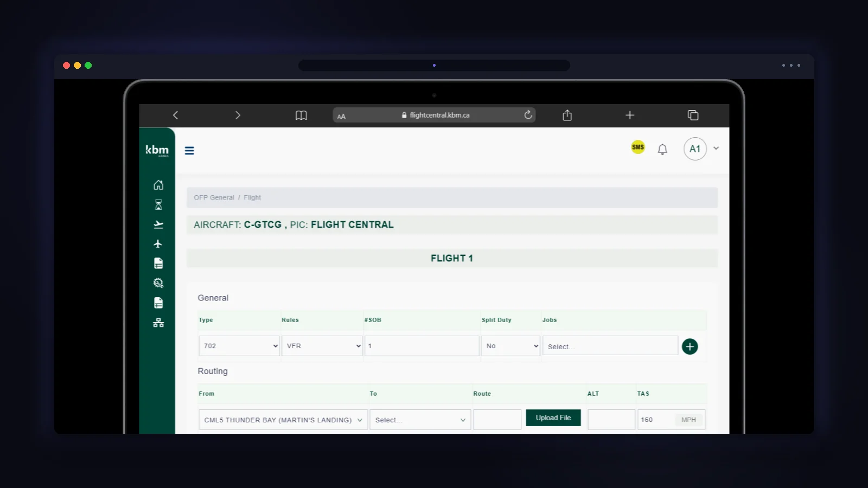Open a new tab with the plus icon
868x488 pixels.
(630, 115)
